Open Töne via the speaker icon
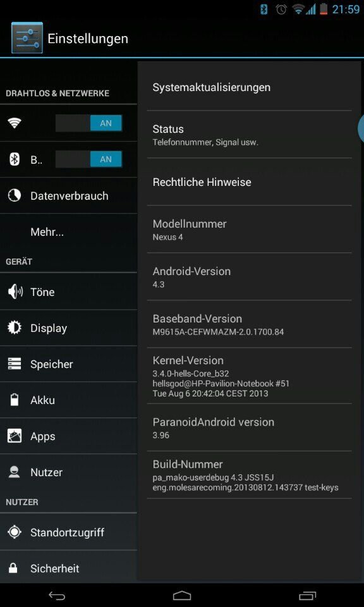The width and height of the screenshot is (364, 607). (15, 292)
